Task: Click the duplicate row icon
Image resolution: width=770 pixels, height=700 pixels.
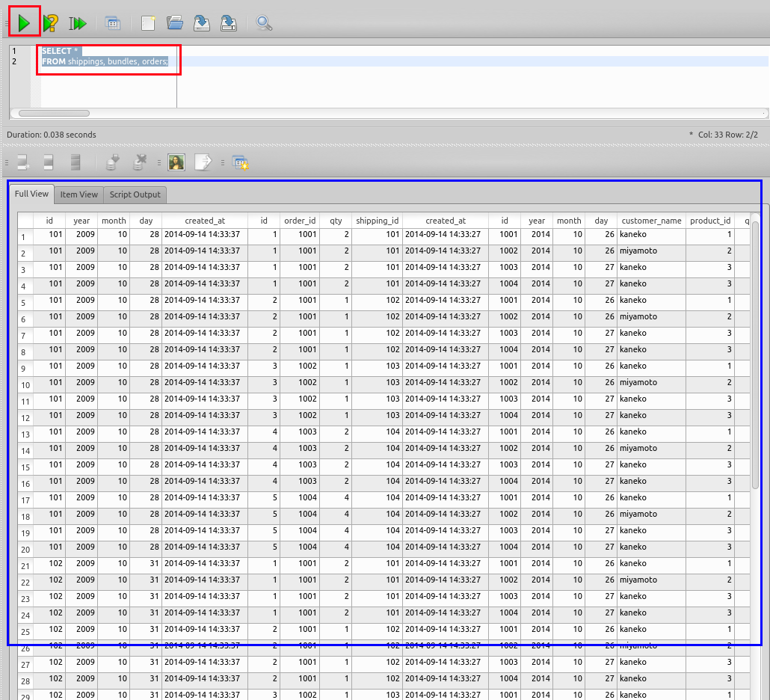Action: (49, 162)
